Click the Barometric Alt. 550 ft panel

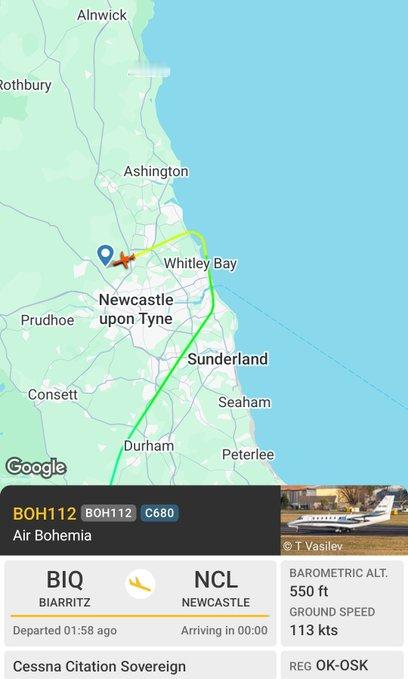342,582
